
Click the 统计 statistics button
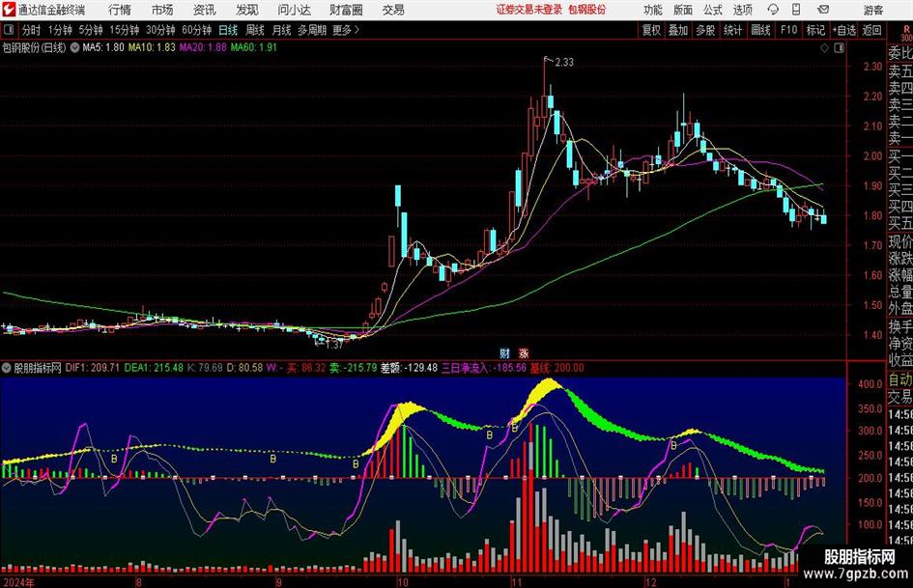point(733,30)
